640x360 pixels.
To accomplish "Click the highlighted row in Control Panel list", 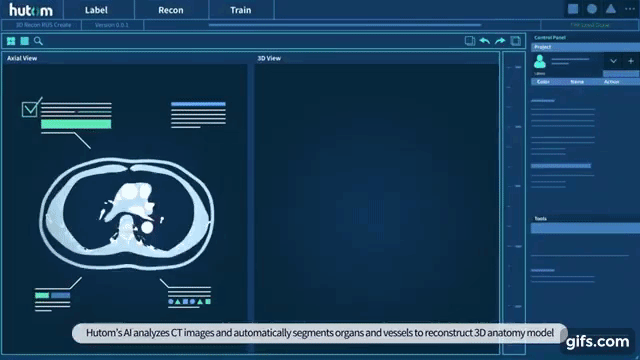I will pyautogui.click(x=561, y=166).
